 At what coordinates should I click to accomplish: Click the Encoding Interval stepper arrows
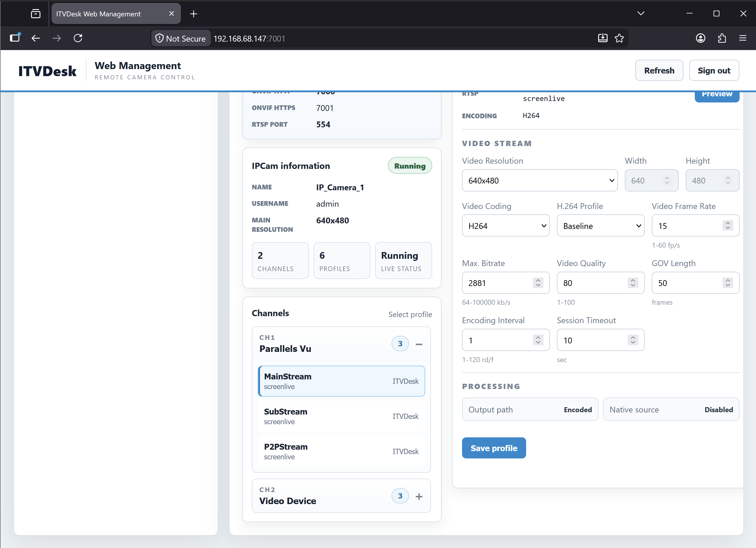tap(538, 340)
